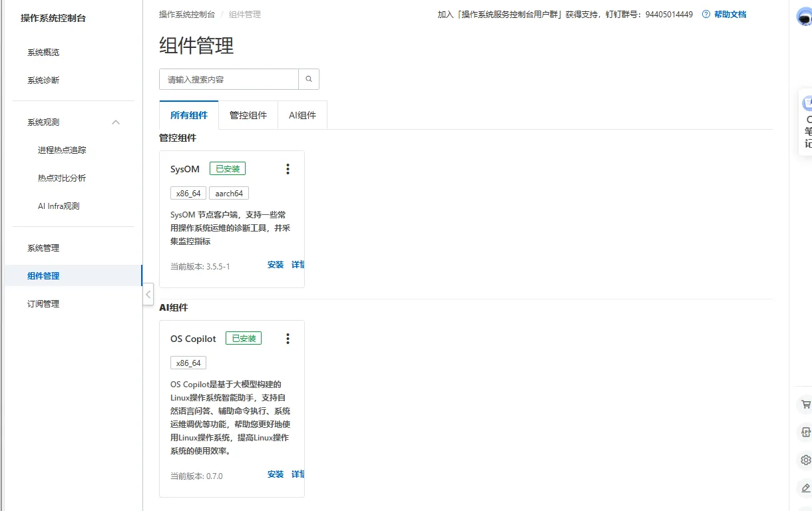812x511 pixels.
Task: Select 组件管理 in the sidebar
Action: pos(43,276)
